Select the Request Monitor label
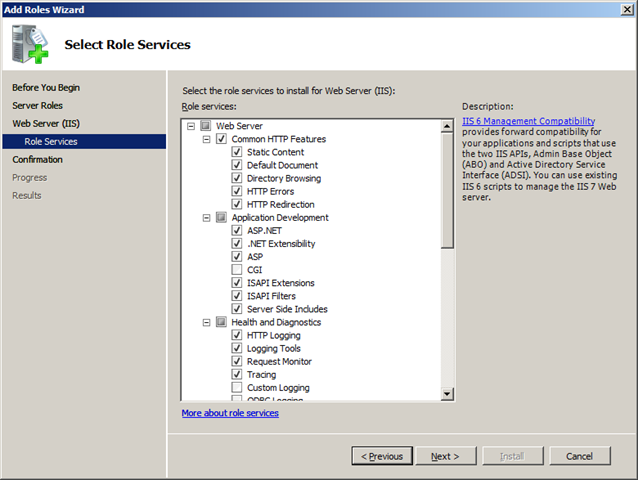Screen dimensions: 638x480 pos(279,361)
